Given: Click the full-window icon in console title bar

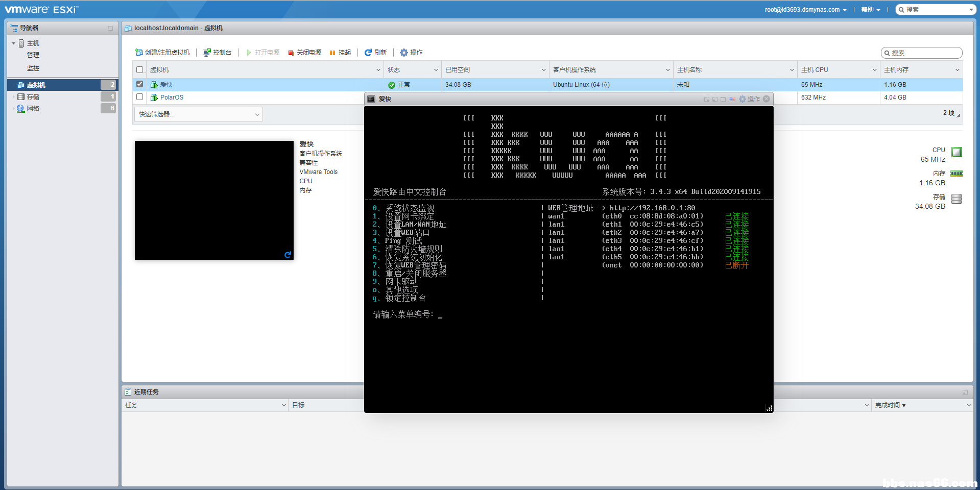Looking at the screenshot, I should [x=723, y=99].
